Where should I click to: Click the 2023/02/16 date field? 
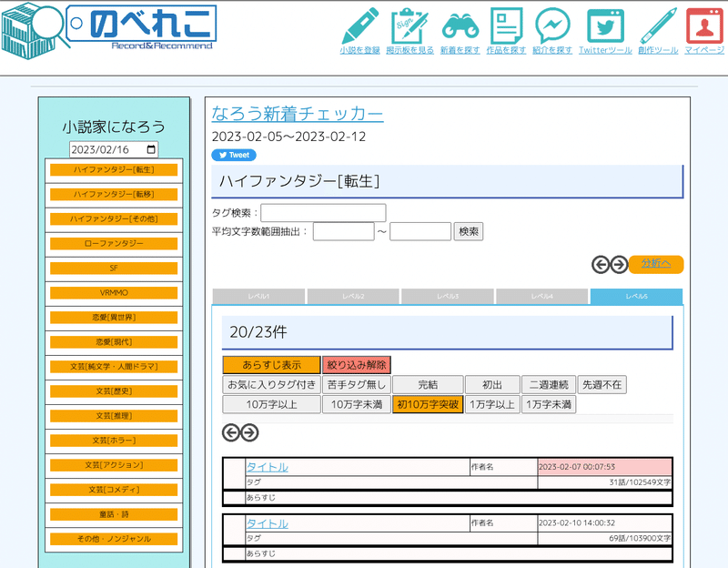114,149
